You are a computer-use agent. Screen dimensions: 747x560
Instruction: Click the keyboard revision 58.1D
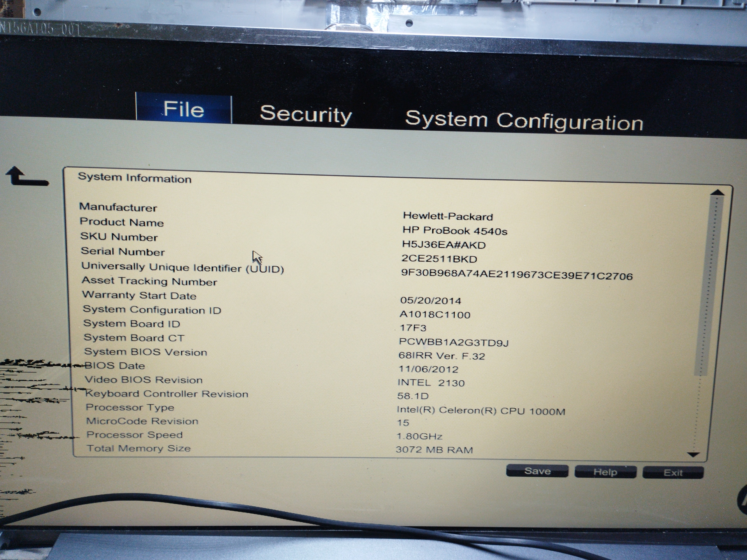413,396
